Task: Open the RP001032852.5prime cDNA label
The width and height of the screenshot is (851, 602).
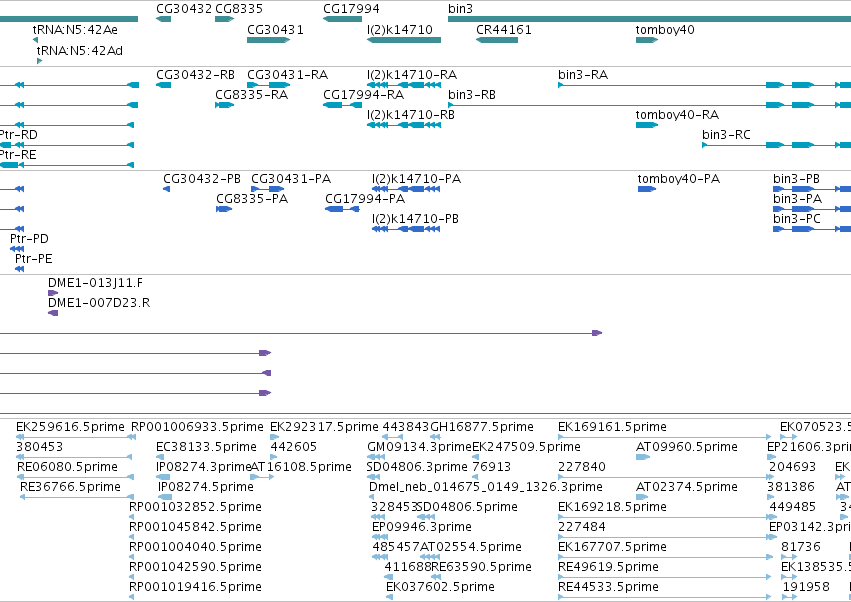Action: pos(195,508)
